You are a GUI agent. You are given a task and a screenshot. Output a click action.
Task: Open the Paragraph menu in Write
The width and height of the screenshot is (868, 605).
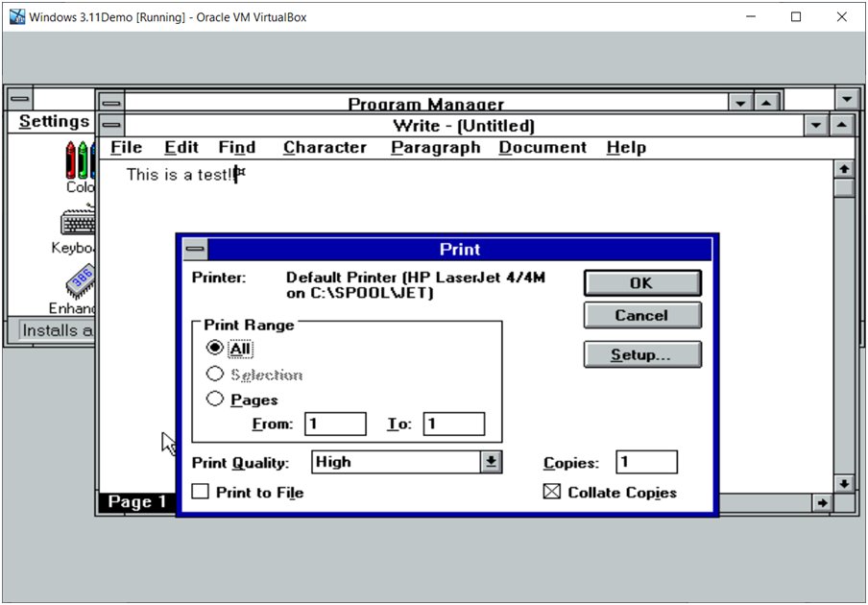[x=436, y=147]
